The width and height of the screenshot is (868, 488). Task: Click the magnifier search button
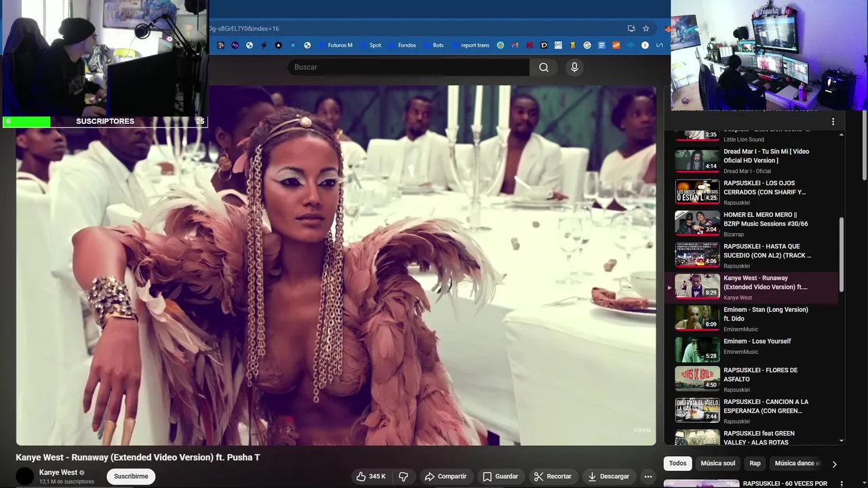[x=544, y=67]
